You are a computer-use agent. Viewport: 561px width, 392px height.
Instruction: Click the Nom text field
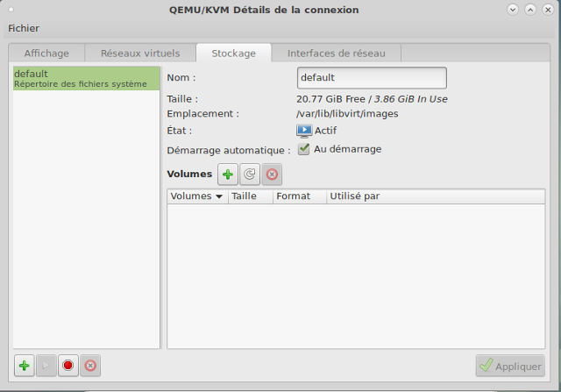tap(372, 78)
